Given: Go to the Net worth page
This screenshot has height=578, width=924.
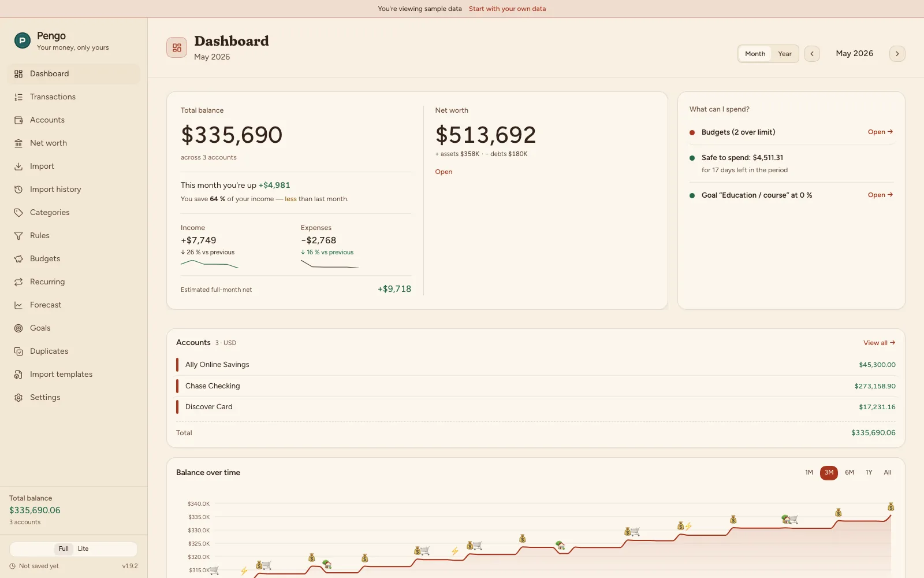Looking at the screenshot, I should [73, 143].
